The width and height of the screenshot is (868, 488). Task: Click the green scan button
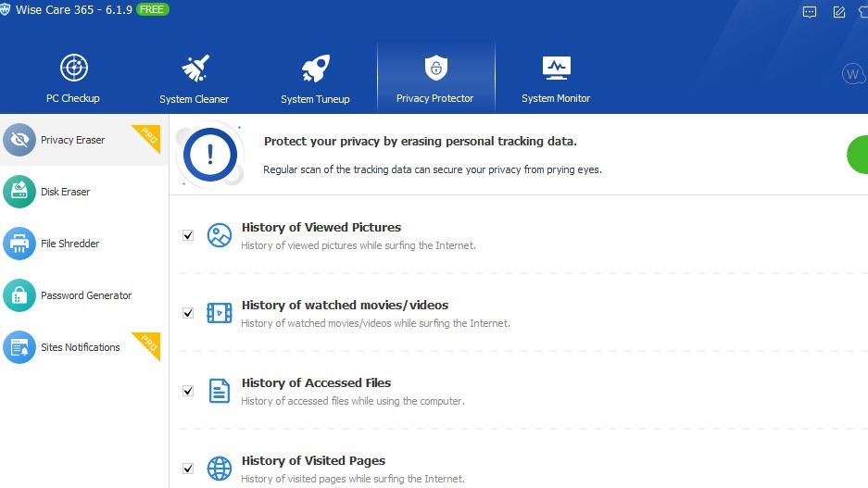pos(858,155)
